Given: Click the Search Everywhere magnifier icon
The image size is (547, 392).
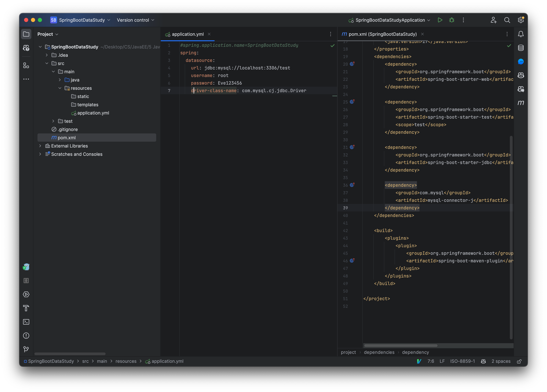Looking at the screenshot, I should (x=507, y=20).
